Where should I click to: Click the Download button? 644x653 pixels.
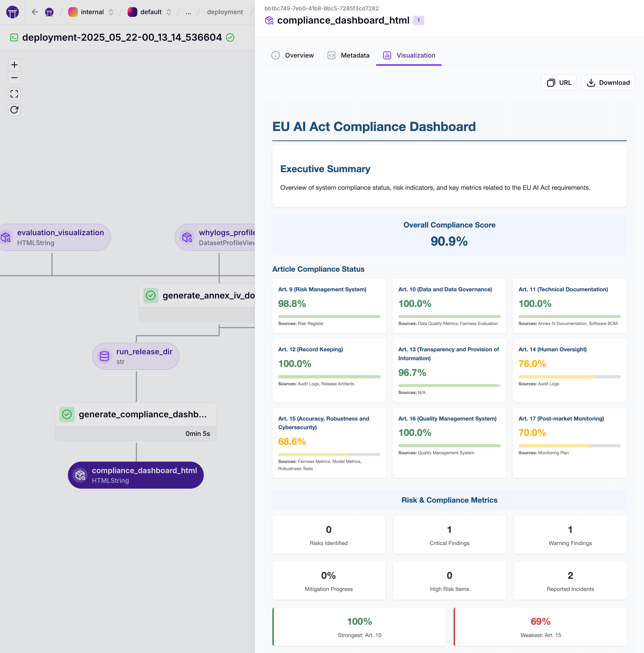click(x=608, y=83)
